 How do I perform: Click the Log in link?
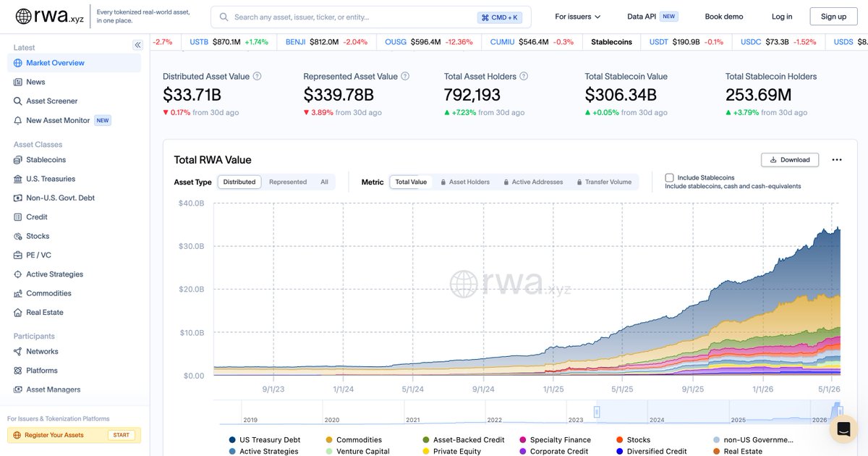click(x=782, y=17)
